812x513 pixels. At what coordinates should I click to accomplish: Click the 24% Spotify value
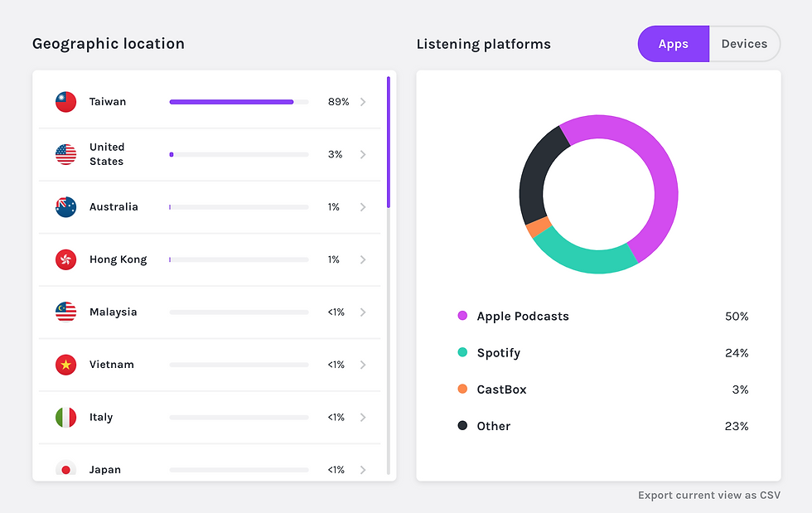point(737,353)
